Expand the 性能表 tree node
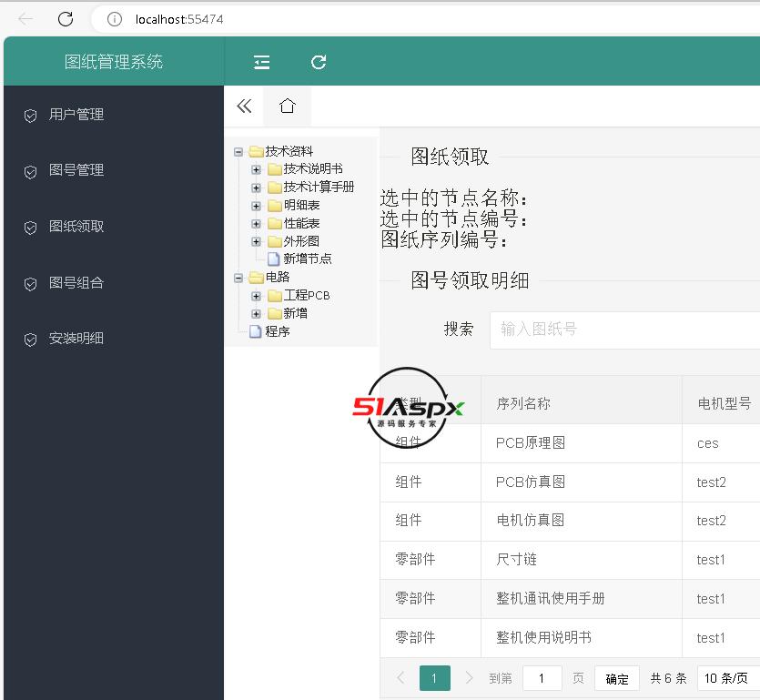Screen dimensions: 760x700 pyautogui.click(x=256, y=224)
